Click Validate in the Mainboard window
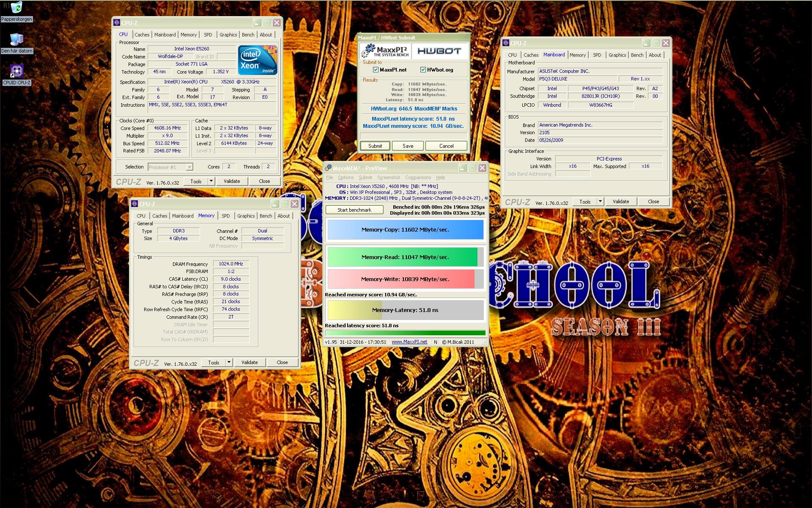The height and width of the screenshot is (508, 812). tap(620, 202)
